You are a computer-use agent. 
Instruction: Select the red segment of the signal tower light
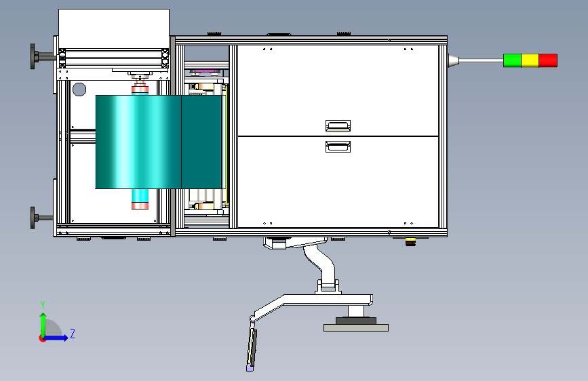(x=548, y=60)
